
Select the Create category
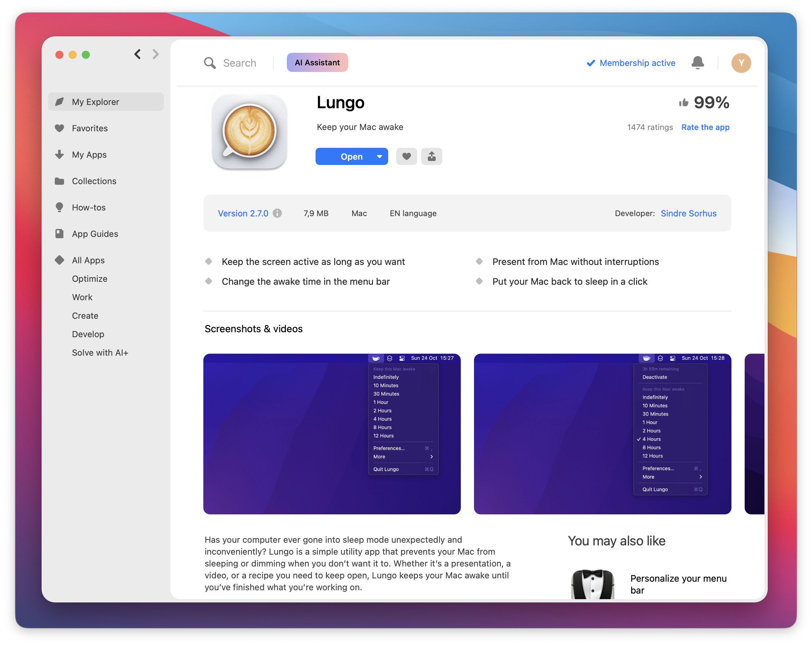[85, 315]
